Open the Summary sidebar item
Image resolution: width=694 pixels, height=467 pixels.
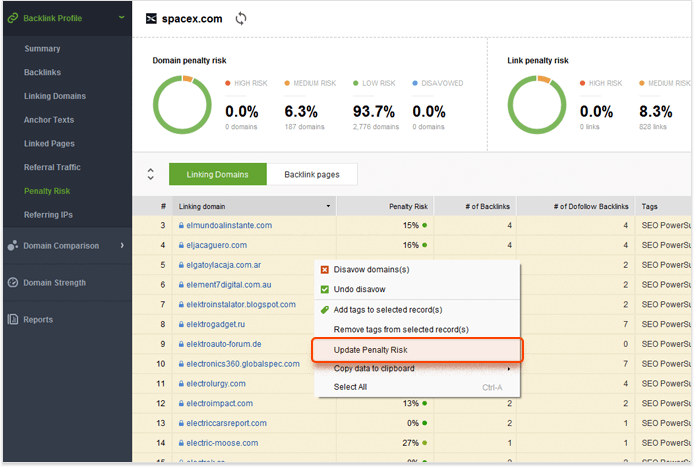tap(42, 49)
